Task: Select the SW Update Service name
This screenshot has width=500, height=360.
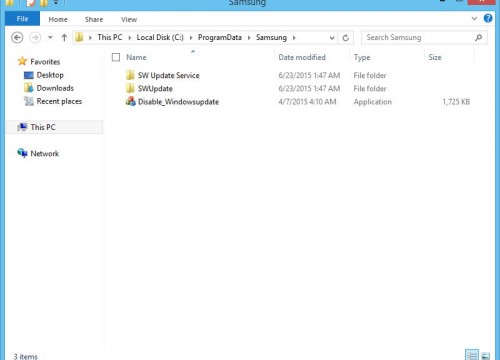Action: pos(169,75)
